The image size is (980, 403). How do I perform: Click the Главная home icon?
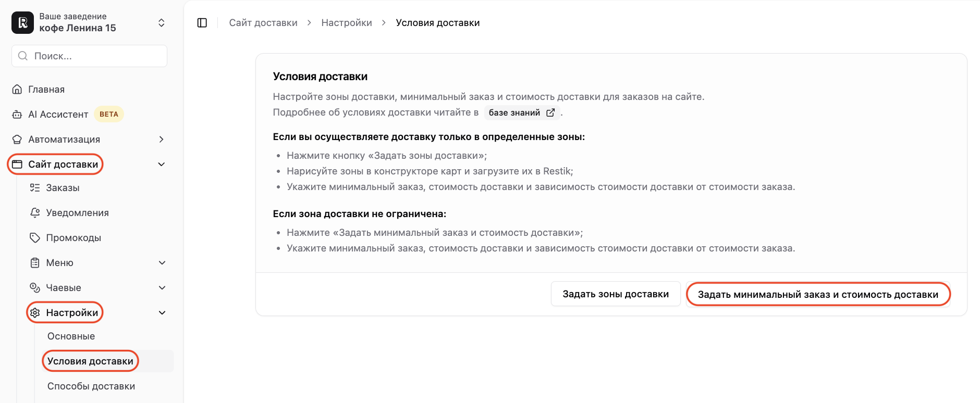[x=17, y=90]
